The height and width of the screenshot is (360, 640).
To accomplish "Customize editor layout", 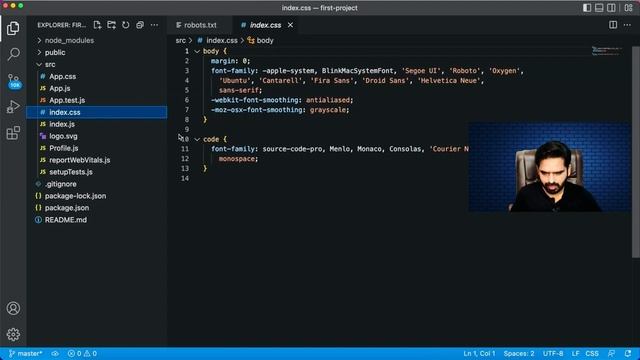I will pos(628,8).
